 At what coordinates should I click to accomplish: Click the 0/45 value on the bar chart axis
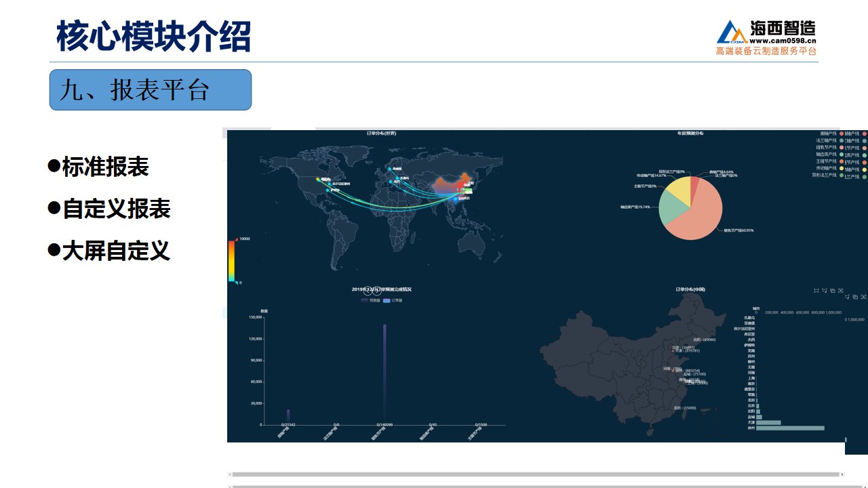[433, 425]
